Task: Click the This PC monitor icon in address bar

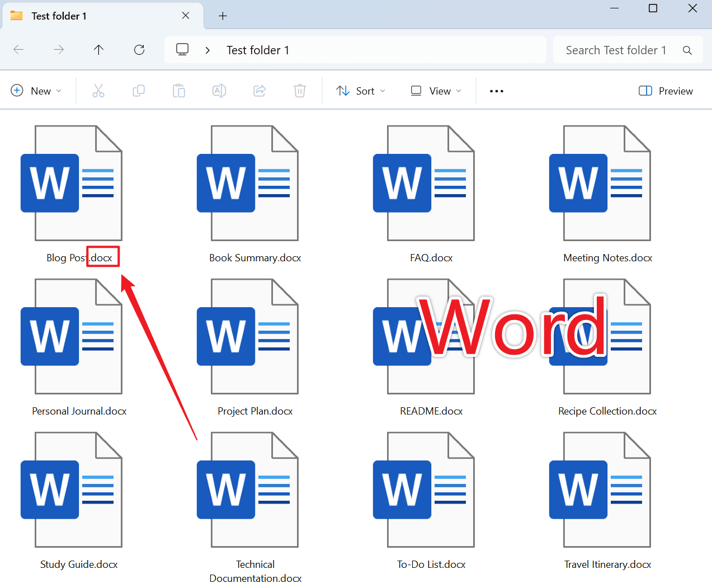Action: [x=182, y=50]
